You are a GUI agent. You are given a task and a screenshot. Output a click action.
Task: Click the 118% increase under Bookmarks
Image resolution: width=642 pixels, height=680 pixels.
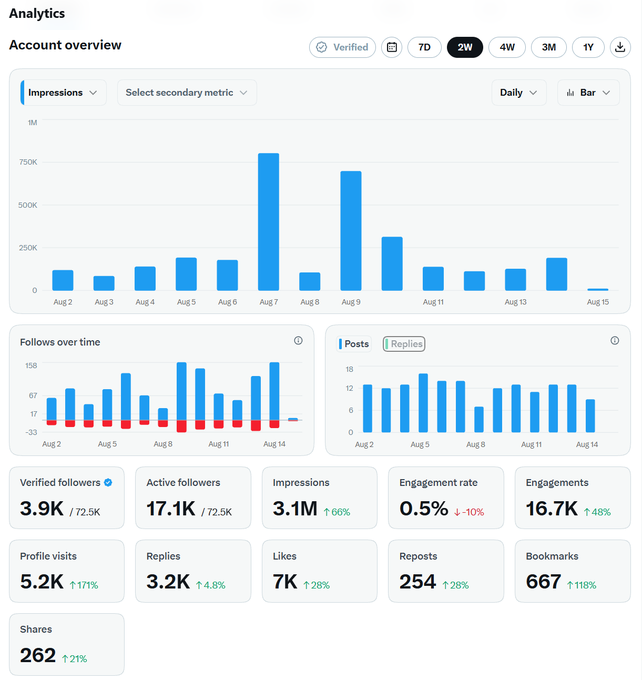coord(582,585)
